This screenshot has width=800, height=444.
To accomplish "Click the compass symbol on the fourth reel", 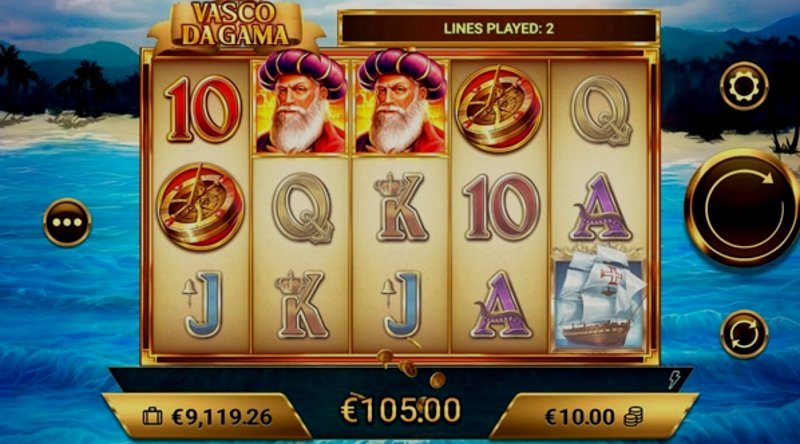I will click(498, 109).
